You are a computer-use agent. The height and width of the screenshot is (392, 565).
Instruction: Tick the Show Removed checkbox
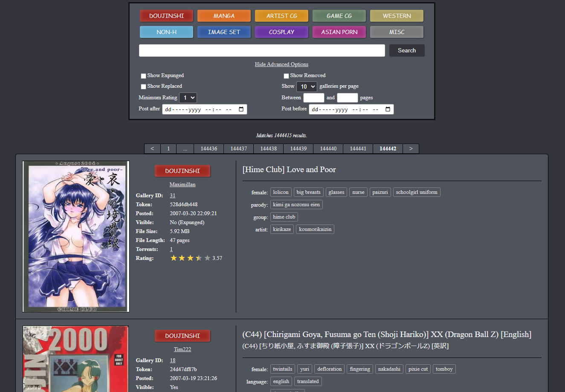(287, 76)
